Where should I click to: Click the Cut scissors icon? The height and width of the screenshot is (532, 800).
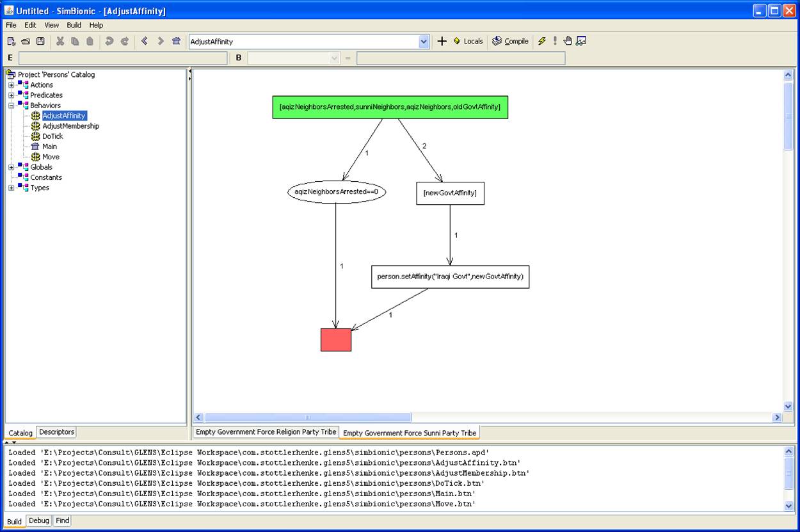point(60,41)
